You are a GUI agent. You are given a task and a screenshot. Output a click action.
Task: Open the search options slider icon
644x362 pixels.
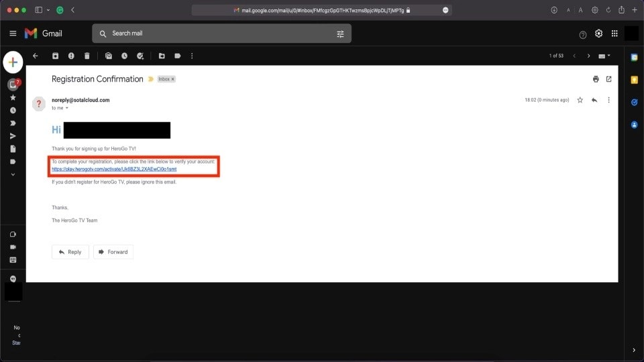340,34
